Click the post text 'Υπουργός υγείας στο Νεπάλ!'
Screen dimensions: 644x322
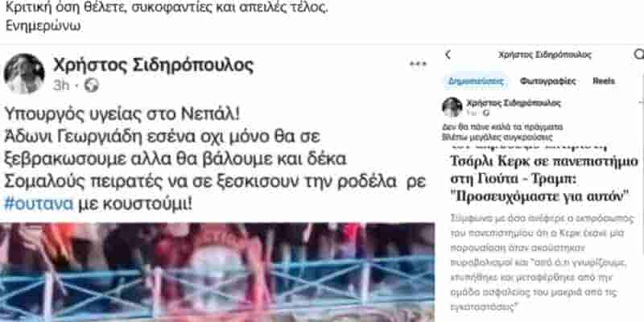click(x=122, y=114)
